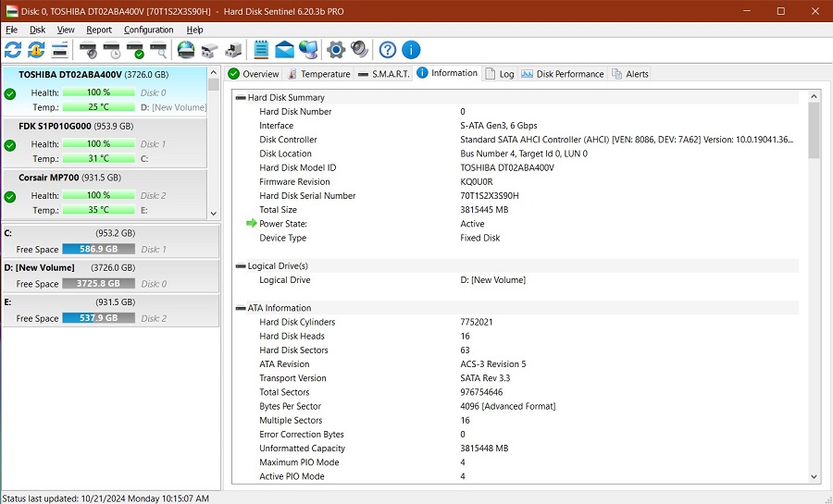Click the Hard Disk Sentinel title bar app icon

point(11,10)
